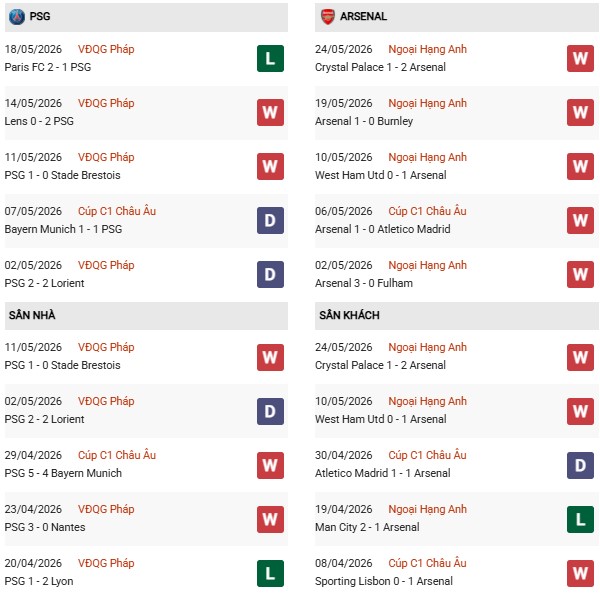
Task: Click the D badge for Bayern Munich 1-1 PSG
Action: click(270, 220)
